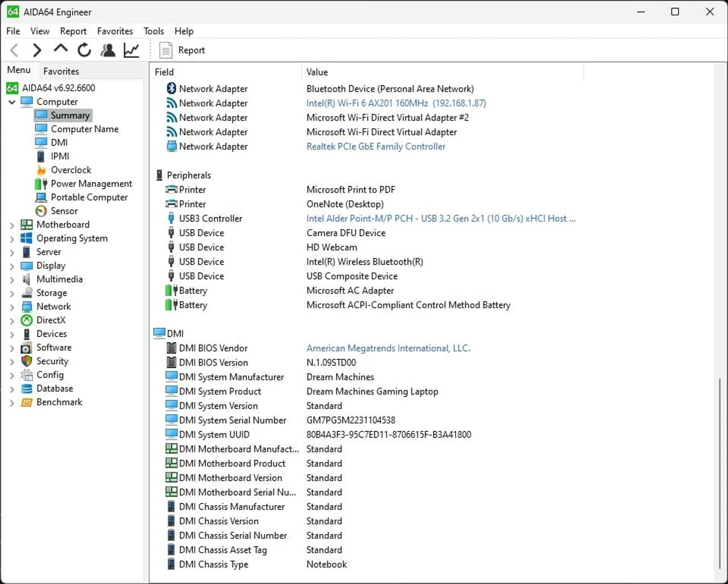Click the Motherboard icon in the tree
This screenshot has width=728, height=584.
[27, 224]
